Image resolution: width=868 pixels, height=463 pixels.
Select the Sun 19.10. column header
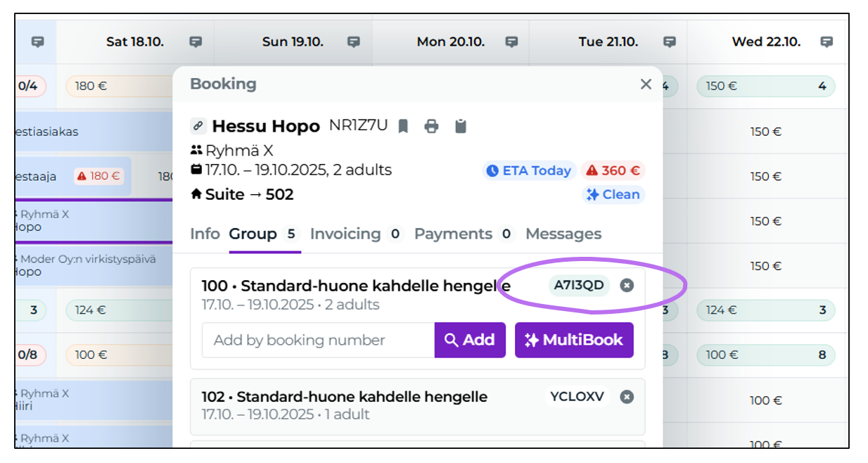(x=293, y=42)
